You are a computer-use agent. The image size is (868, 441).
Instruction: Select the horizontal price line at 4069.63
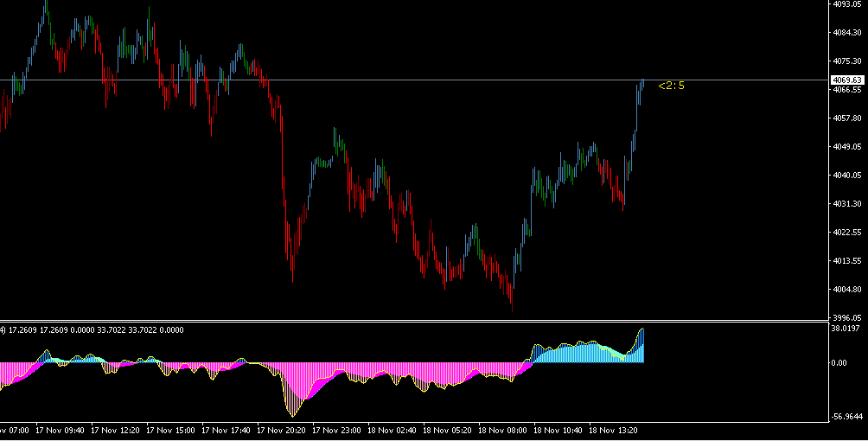click(414, 80)
